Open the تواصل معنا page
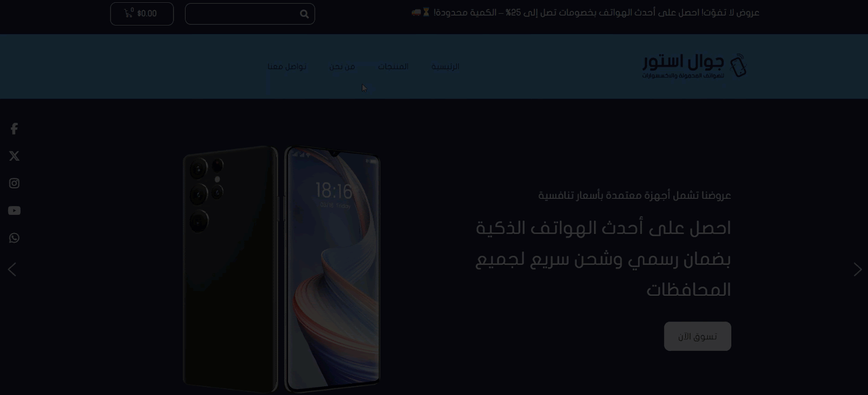Screen dimensions: 868x395 pyautogui.click(x=287, y=66)
